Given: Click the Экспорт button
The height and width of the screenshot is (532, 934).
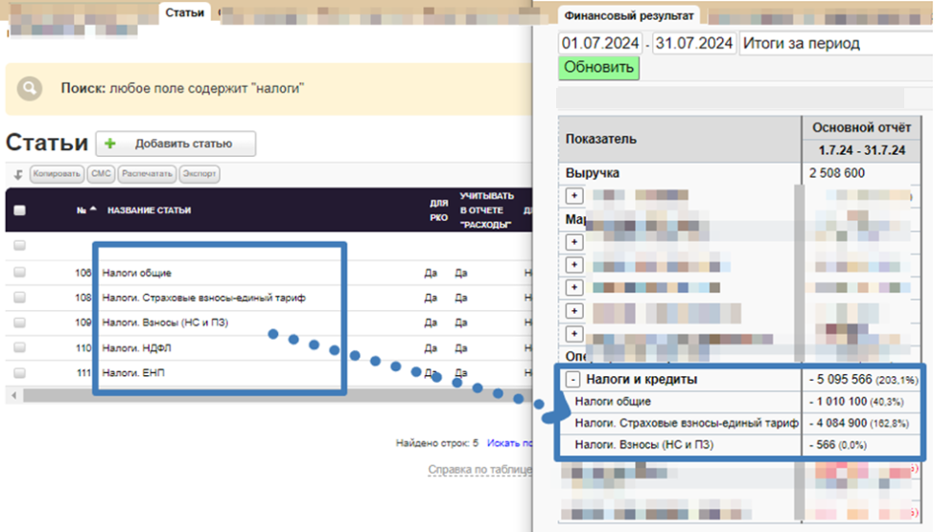Looking at the screenshot, I should click(x=200, y=174).
